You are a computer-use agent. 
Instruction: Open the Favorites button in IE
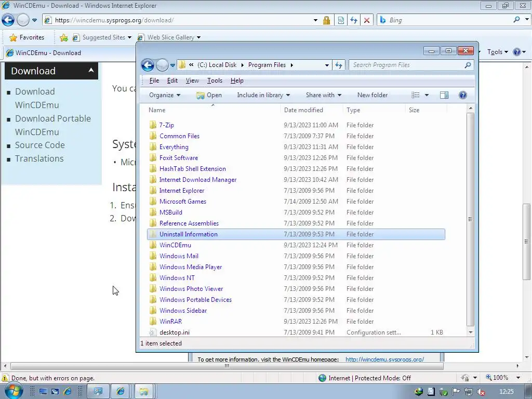[x=27, y=37]
